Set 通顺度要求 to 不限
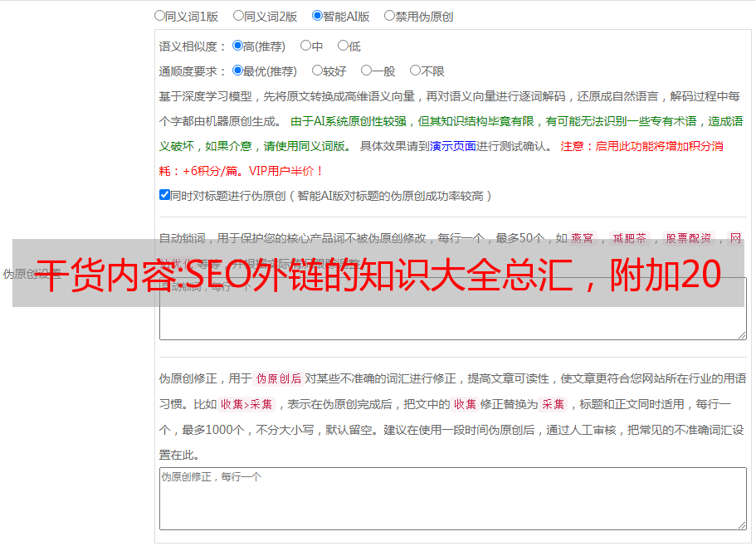This screenshot has height=546, width=756. (415, 71)
